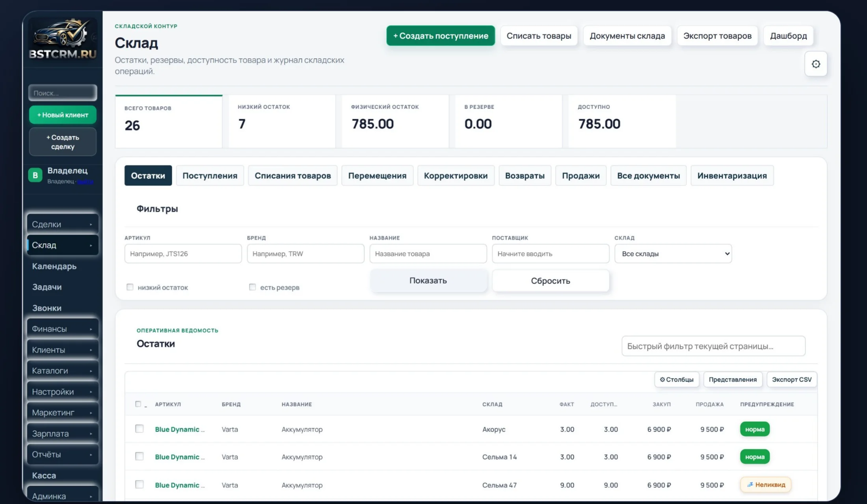This screenshot has width=867, height=504.
Task: Switch to the Списания товаров tab
Action: click(x=293, y=176)
